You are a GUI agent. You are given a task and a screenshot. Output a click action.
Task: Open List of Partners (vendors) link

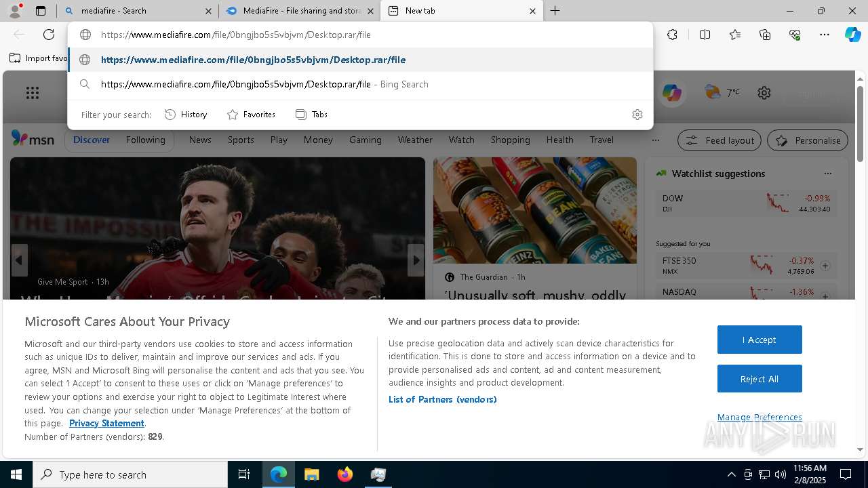click(x=443, y=399)
